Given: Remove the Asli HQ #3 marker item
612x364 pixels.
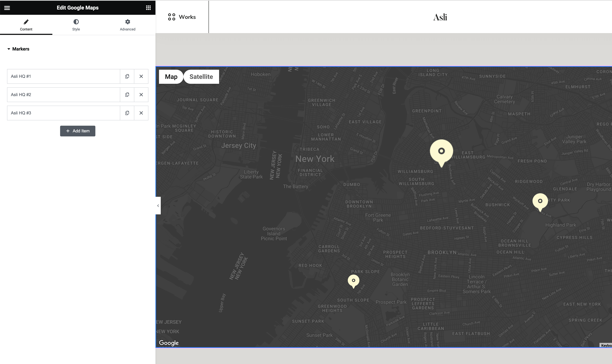Looking at the screenshot, I should [141, 113].
